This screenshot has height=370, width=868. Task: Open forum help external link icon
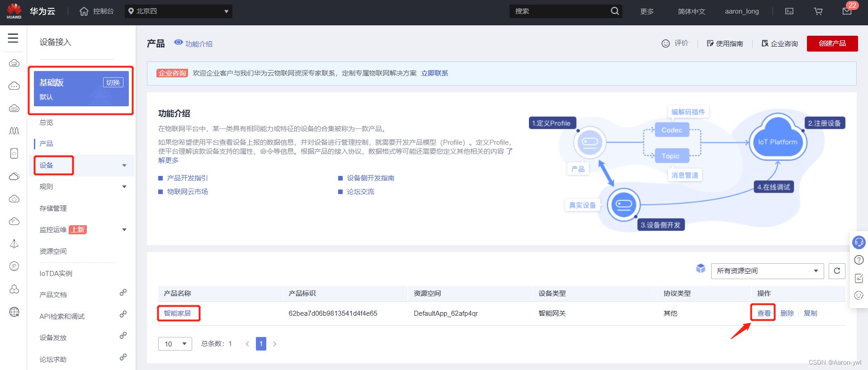(123, 357)
